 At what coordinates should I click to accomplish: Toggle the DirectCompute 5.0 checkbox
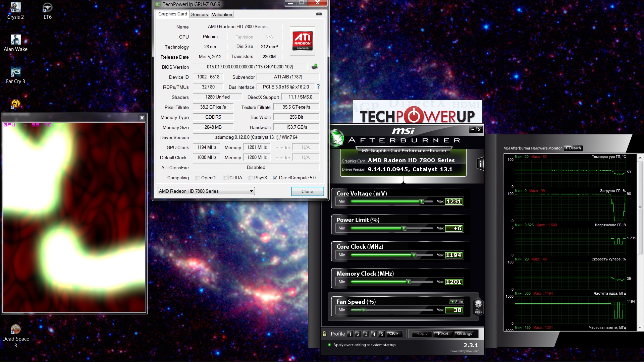click(275, 178)
